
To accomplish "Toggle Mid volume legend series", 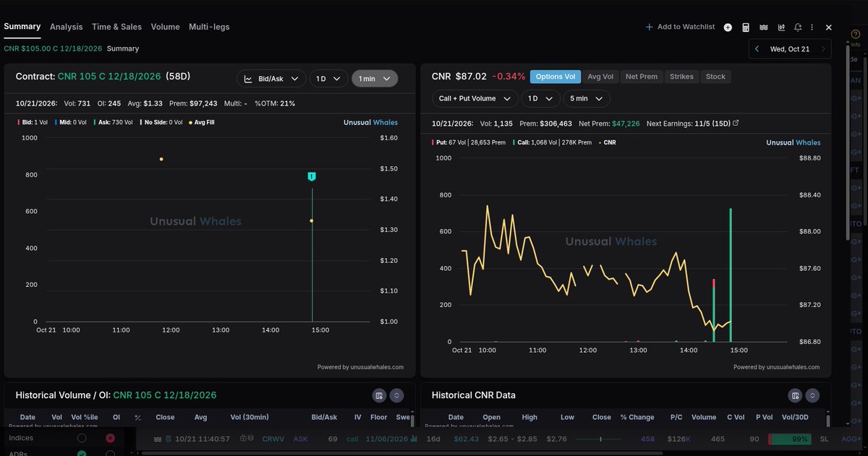I will coord(70,123).
